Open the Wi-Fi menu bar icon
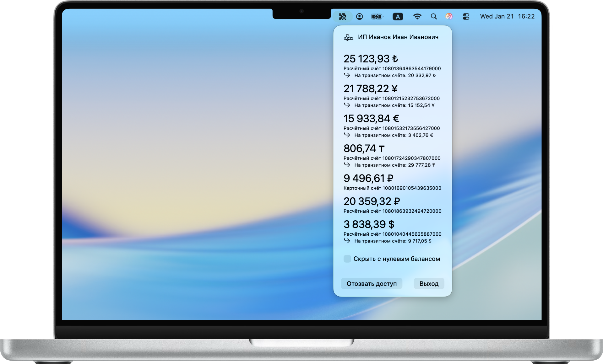The image size is (603, 364). (x=417, y=17)
